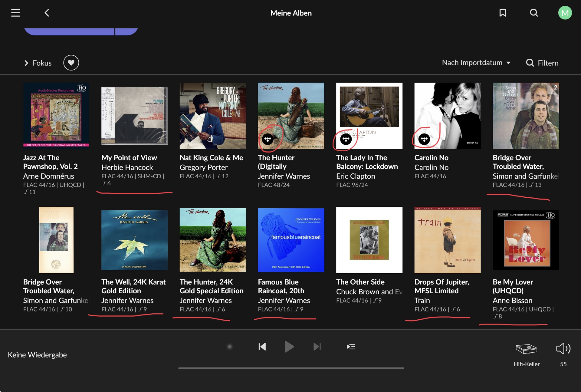Toggle the heart favorites filter
This screenshot has width=581, height=392.
71,63
